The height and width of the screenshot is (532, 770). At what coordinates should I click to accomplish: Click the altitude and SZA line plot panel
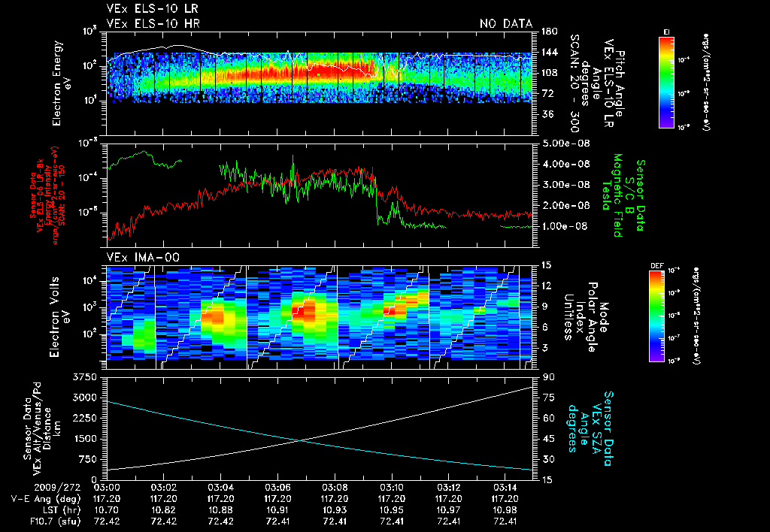(x=320, y=428)
